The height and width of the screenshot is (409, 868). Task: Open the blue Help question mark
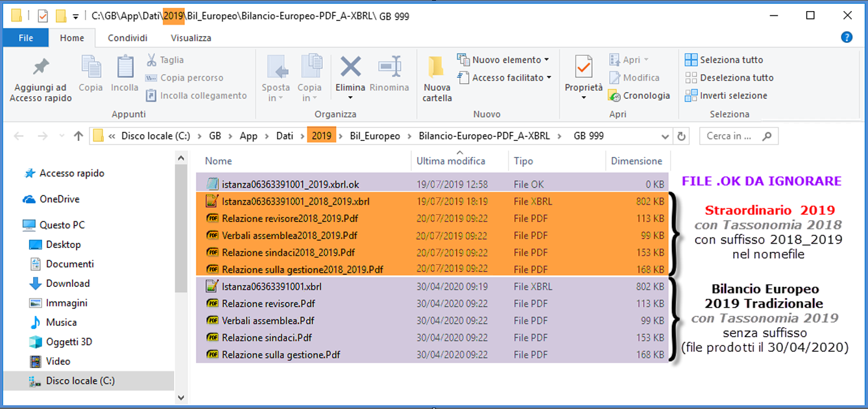[846, 38]
